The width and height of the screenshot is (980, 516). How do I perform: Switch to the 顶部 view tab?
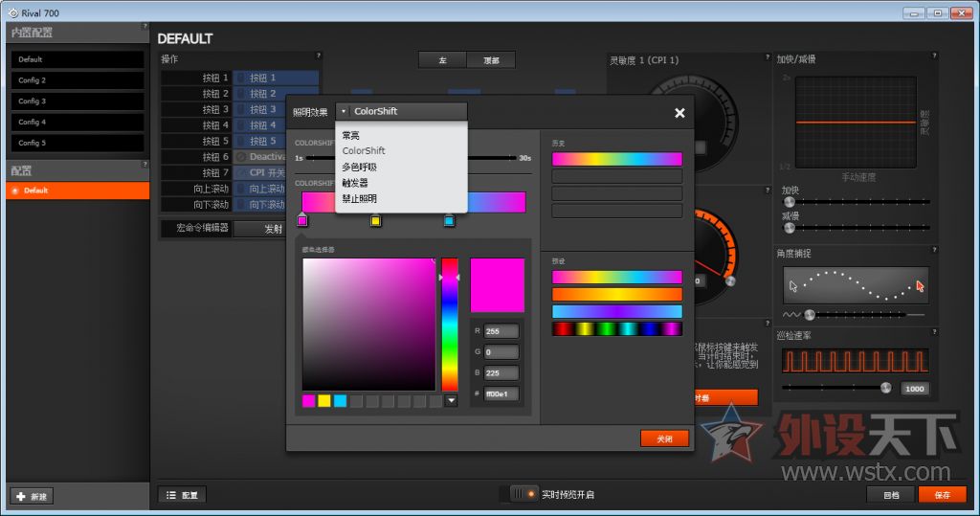(x=491, y=60)
